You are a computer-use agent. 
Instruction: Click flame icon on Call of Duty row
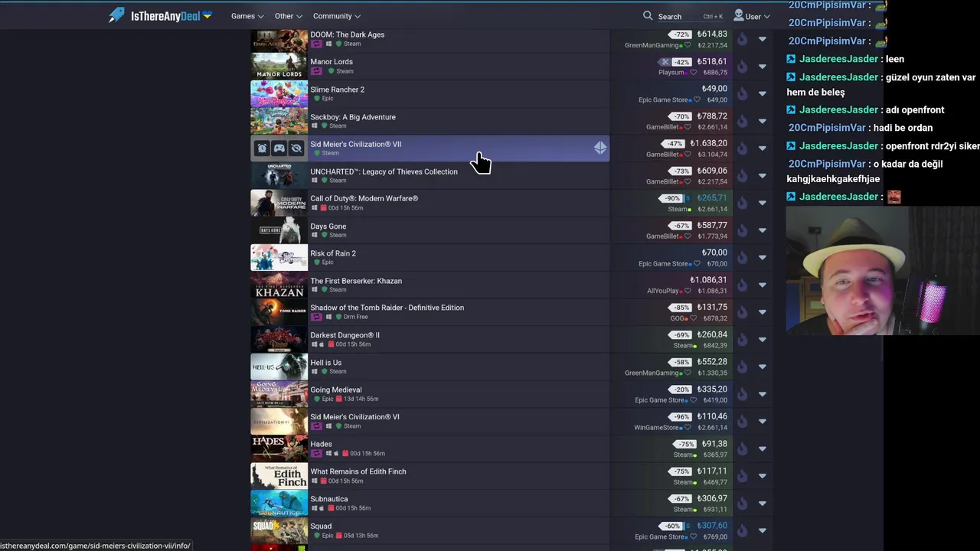742,203
